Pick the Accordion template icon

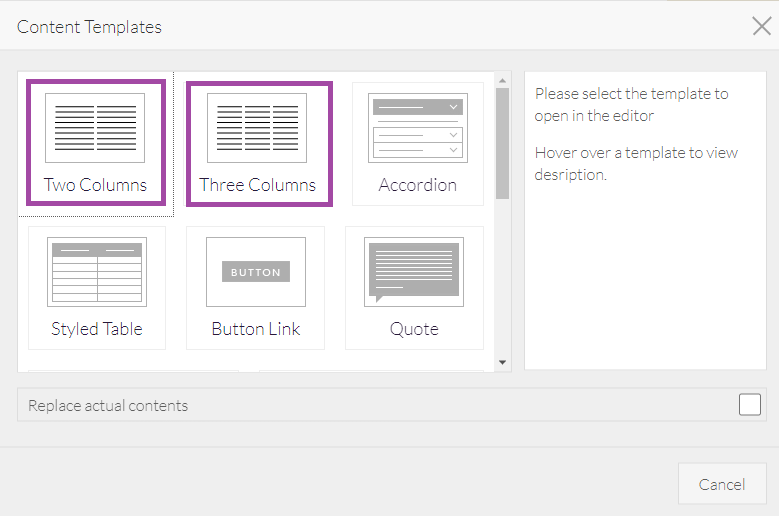coord(417,128)
